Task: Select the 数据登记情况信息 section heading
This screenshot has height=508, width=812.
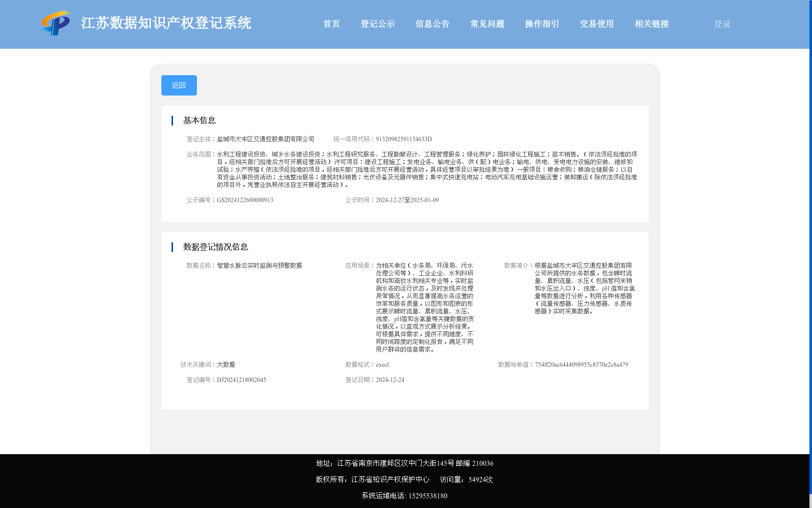Action: [216, 247]
